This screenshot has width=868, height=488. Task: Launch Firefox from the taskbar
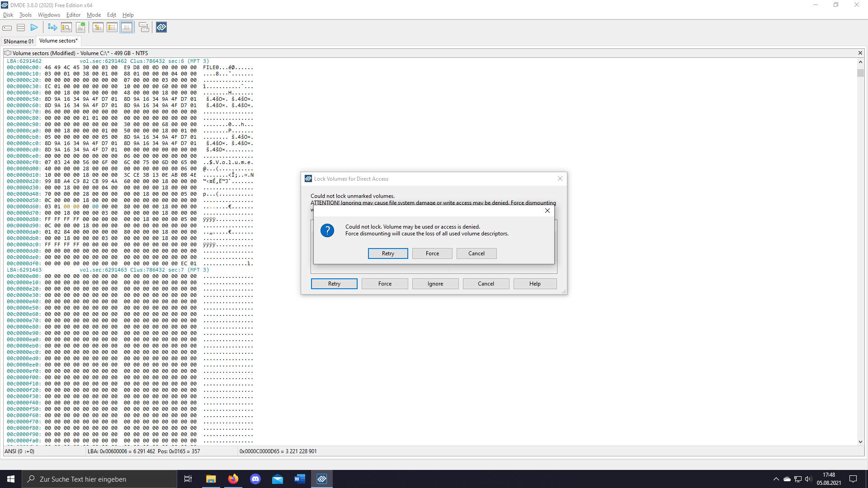tap(233, 479)
